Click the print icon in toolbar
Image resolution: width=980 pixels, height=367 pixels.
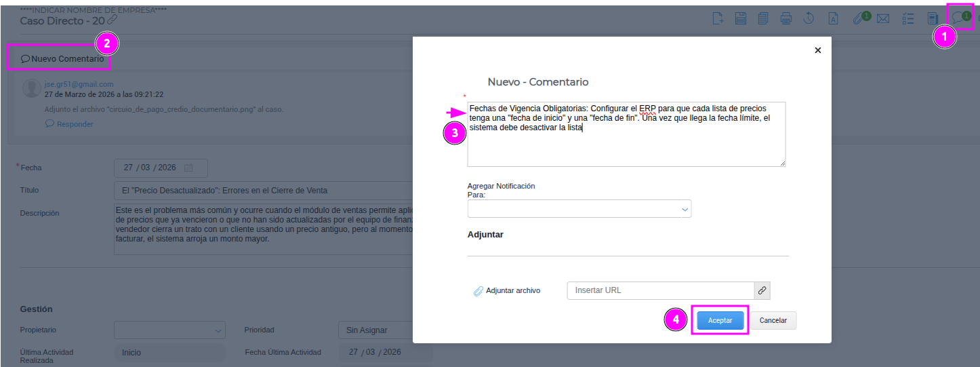tap(786, 18)
